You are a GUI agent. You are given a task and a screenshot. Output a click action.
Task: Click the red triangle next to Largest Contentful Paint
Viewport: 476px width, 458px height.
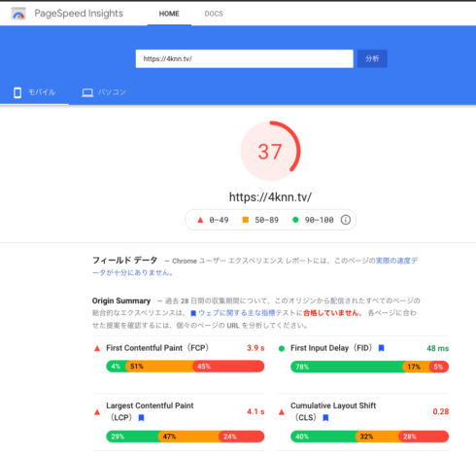point(97,412)
